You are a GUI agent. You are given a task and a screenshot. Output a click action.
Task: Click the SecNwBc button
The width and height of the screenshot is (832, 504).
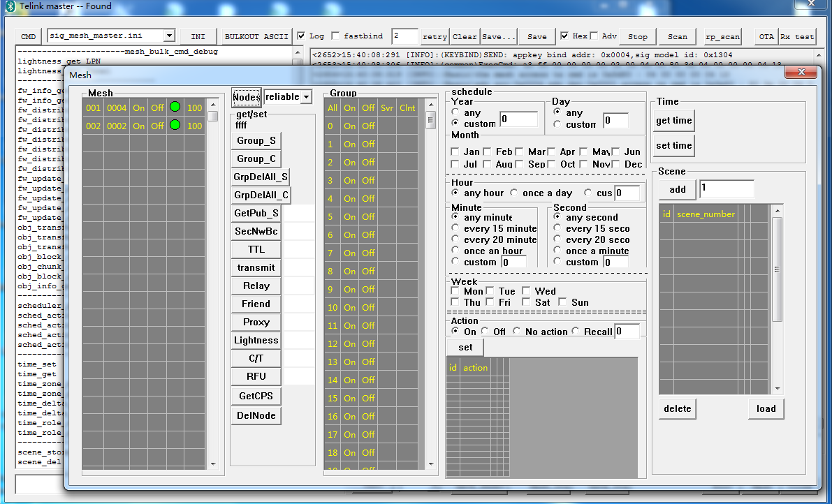256,232
